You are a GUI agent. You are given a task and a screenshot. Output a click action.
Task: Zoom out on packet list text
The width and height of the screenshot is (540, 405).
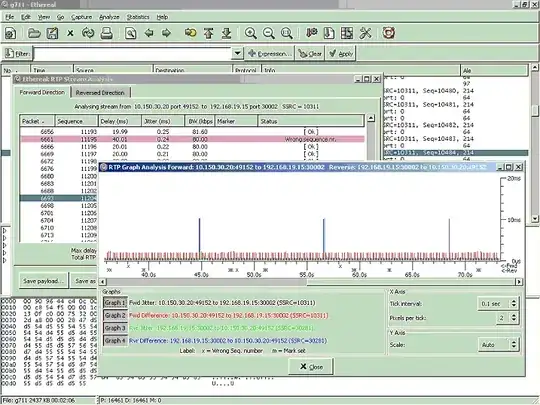tap(268, 33)
